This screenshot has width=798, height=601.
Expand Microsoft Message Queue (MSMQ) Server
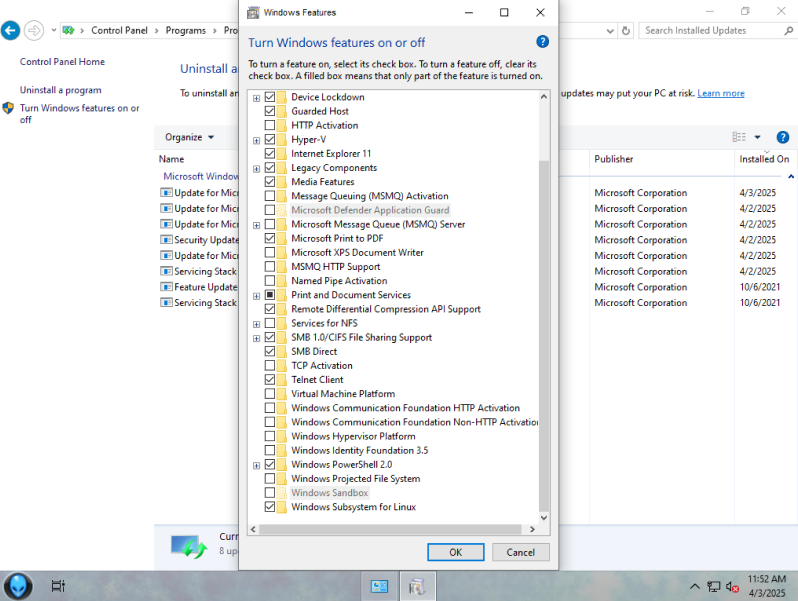click(x=256, y=225)
